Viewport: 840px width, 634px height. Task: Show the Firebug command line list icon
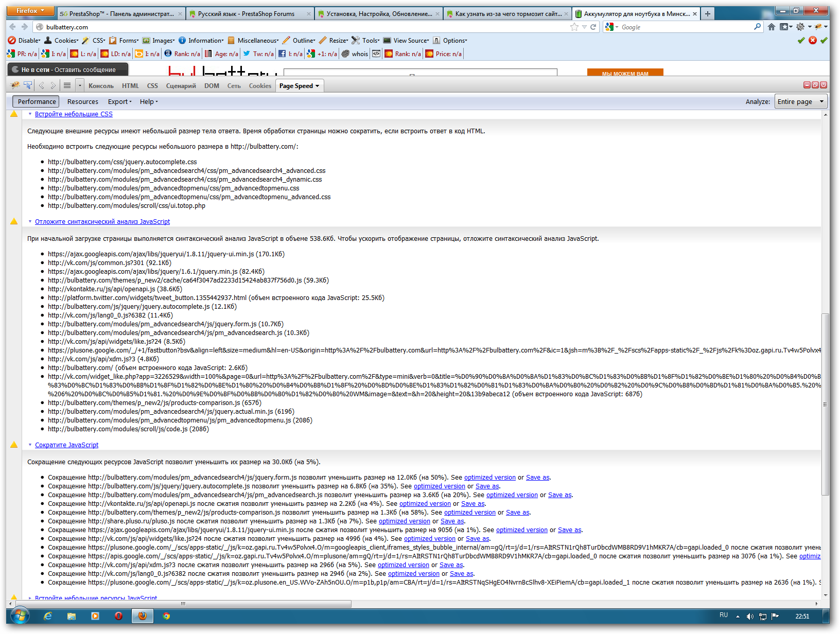tap(67, 85)
